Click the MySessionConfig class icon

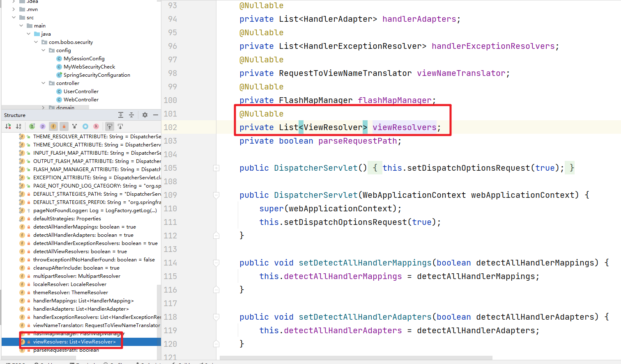coord(59,59)
